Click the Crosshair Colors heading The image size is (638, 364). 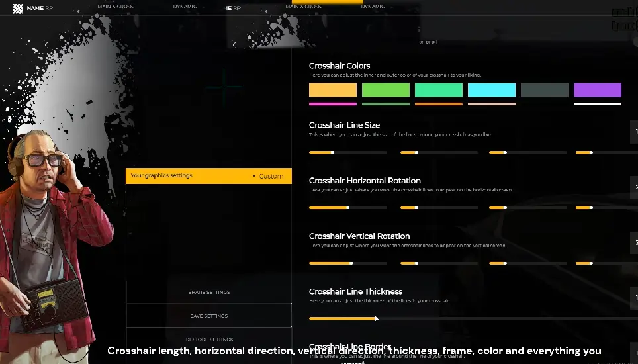pos(340,66)
